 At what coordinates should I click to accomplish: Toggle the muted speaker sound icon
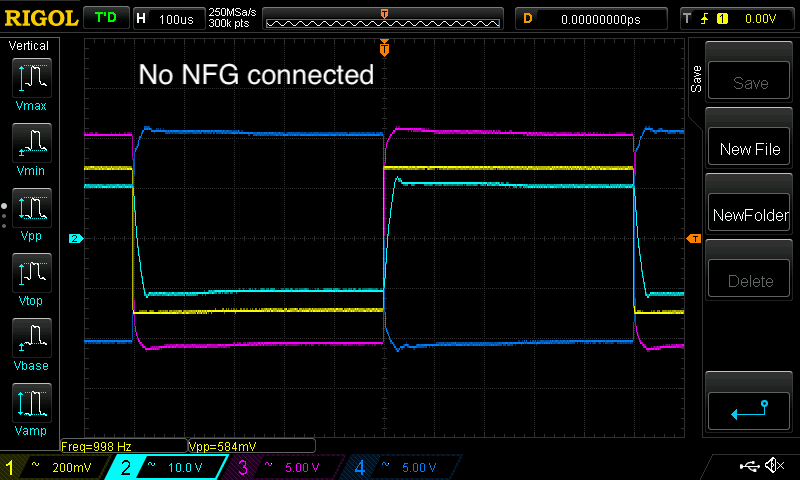coord(774,465)
